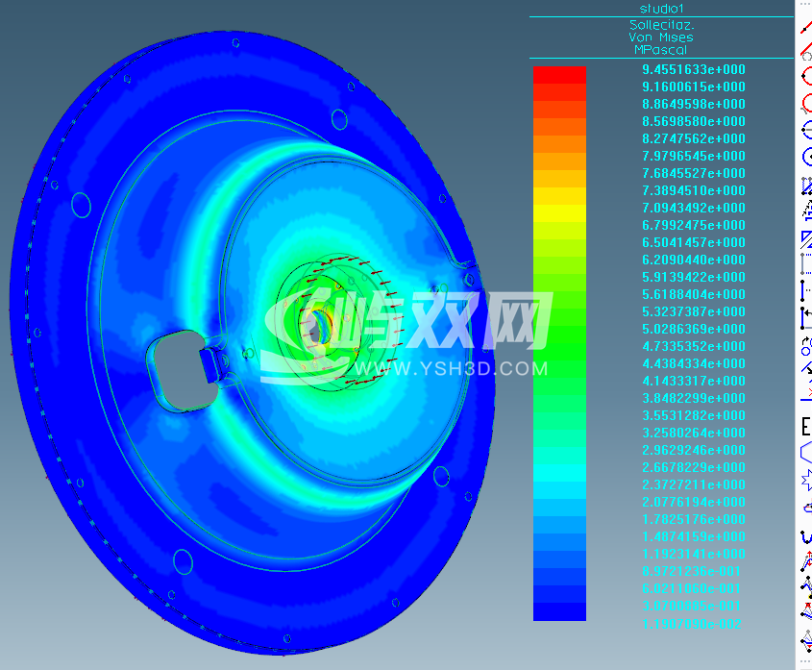Image resolution: width=812 pixels, height=670 pixels.
Task: Select the legend value 5.0286369e+000
Action: (694, 329)
